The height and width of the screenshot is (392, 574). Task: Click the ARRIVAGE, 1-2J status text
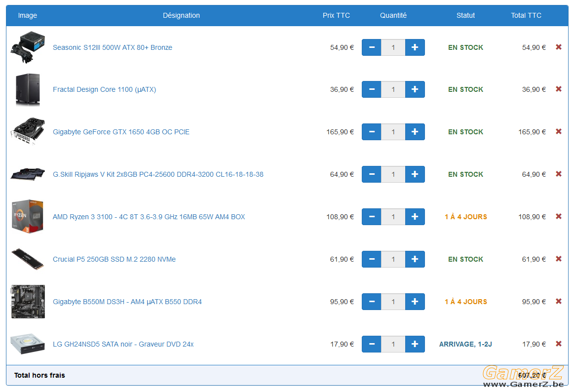(465, 344)
